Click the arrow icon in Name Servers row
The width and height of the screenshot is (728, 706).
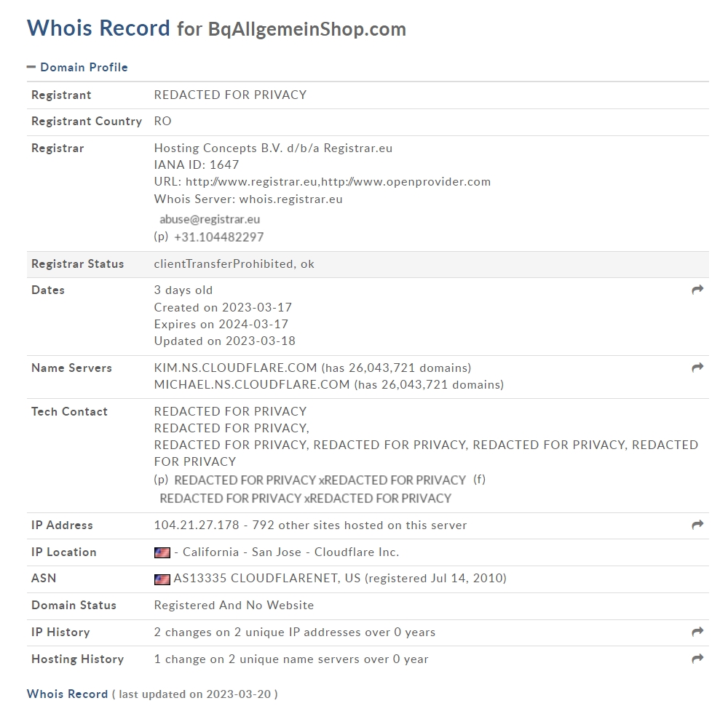pyautogui.click(x=697, y=368)
